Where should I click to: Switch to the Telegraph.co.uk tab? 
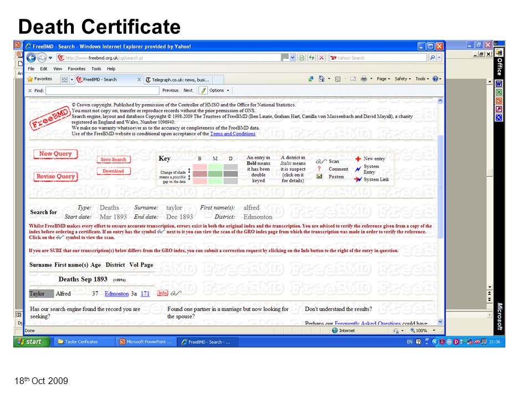[x=178, y=80]
